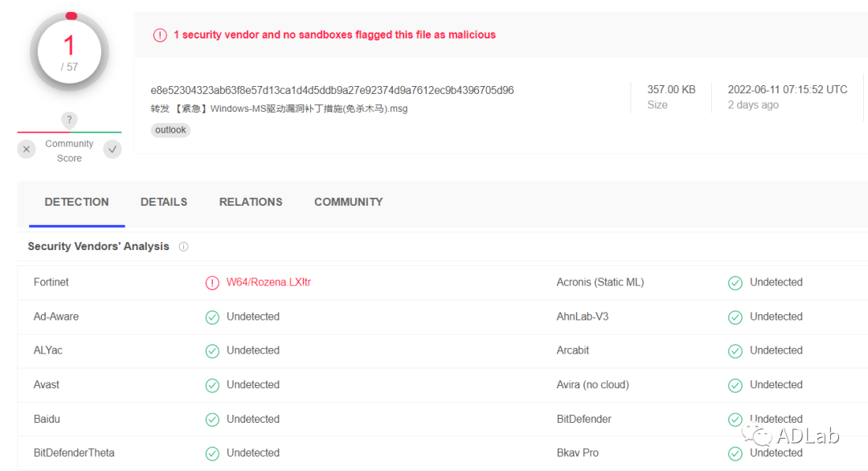Select the DETECTION tab
868x471 pixels.
[x=77, y=203]
